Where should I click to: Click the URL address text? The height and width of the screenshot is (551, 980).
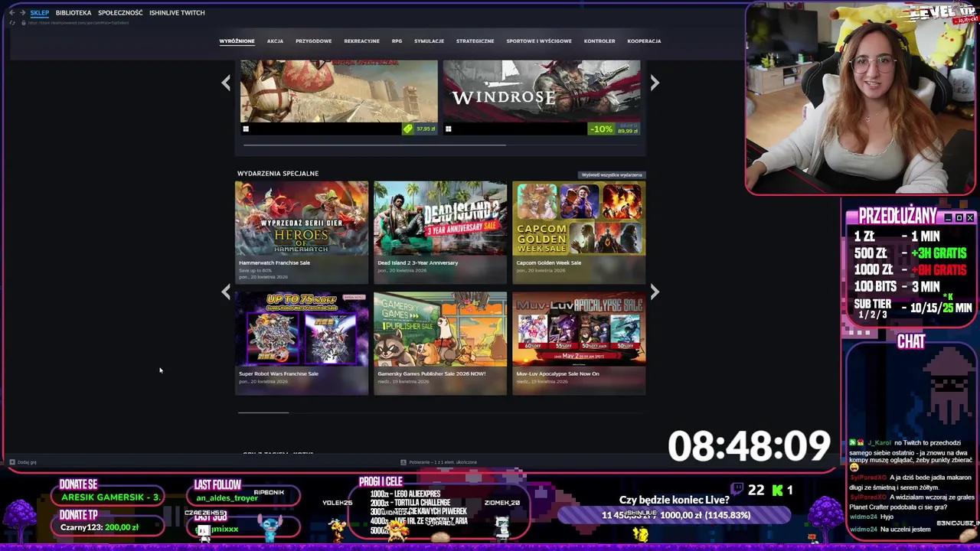click(78, 22)
